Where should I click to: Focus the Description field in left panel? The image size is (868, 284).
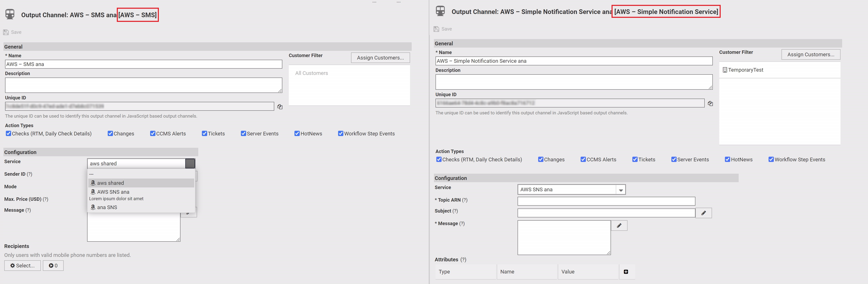[x=143, y=85]
